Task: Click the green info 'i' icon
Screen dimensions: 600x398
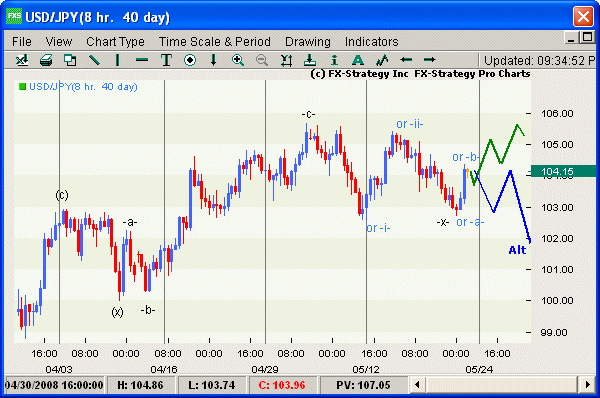Action: (334, 60)
